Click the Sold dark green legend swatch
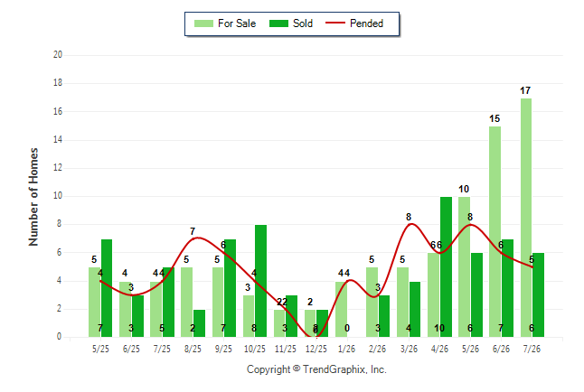This screenshot has width=584, height=392. (278, 23)
